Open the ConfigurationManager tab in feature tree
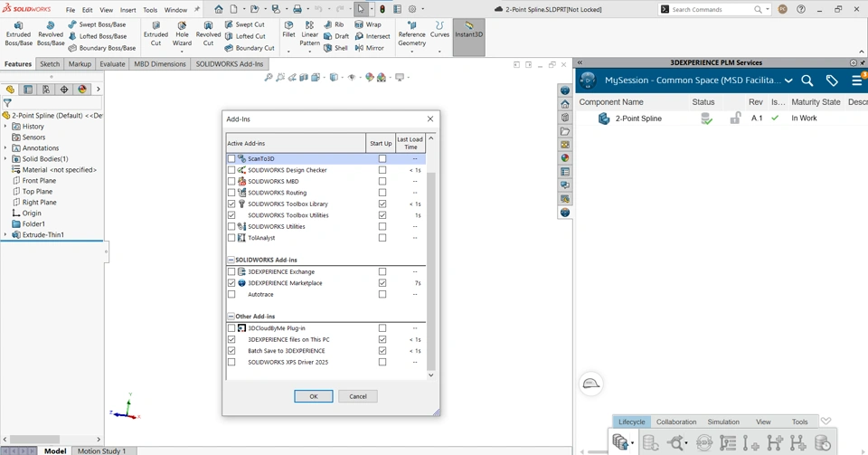 [46, 90]
